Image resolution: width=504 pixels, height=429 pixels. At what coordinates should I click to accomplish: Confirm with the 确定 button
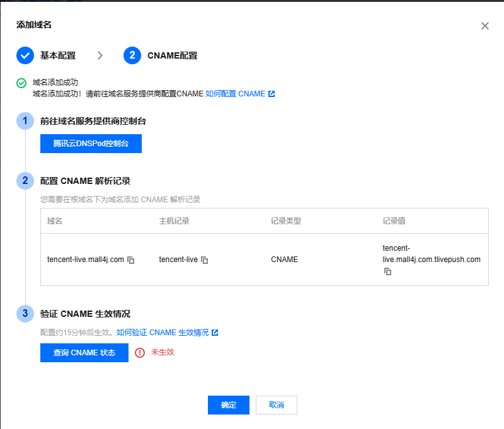coord(229,405)
